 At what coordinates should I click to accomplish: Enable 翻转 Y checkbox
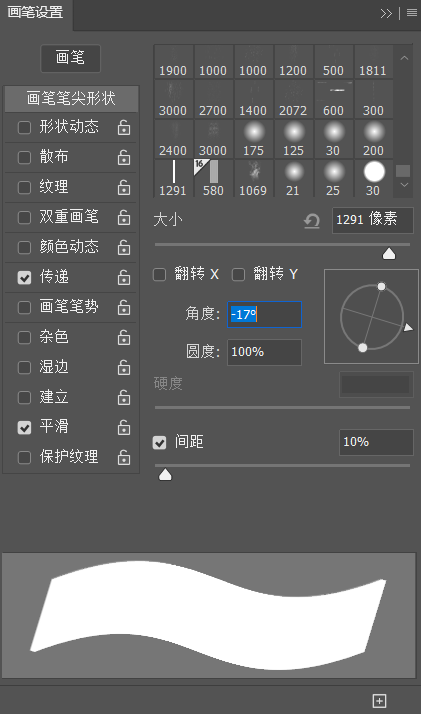click(238, 275)
